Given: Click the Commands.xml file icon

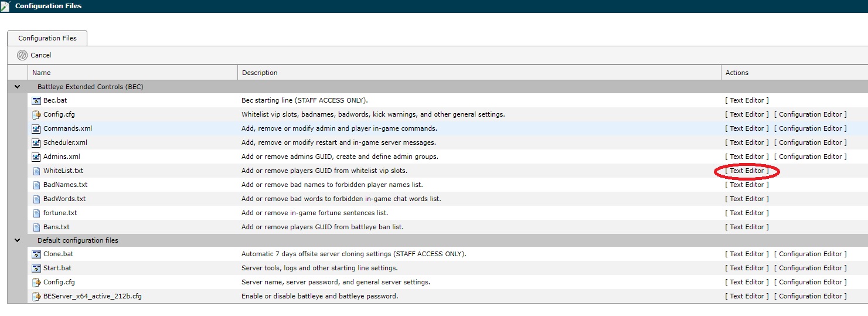Looking at the screenshot, I should pos(36,128).
